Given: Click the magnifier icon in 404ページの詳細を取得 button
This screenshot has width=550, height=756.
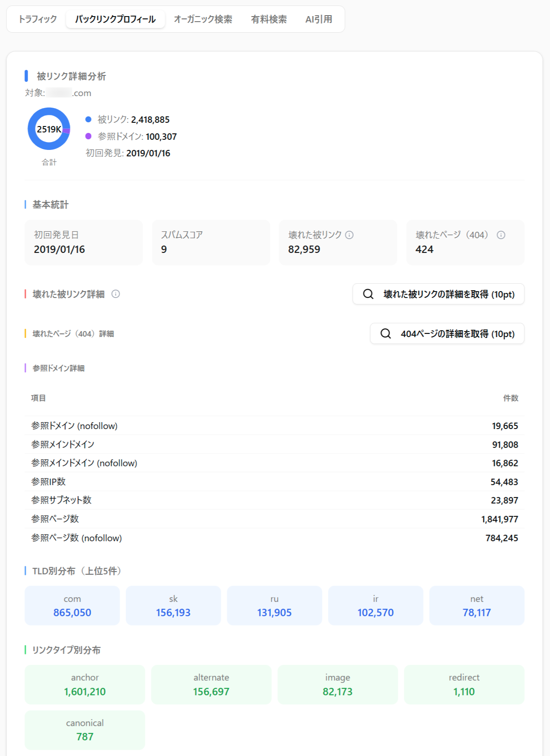Looking at the screenshot, I should (x=386, y=333).
